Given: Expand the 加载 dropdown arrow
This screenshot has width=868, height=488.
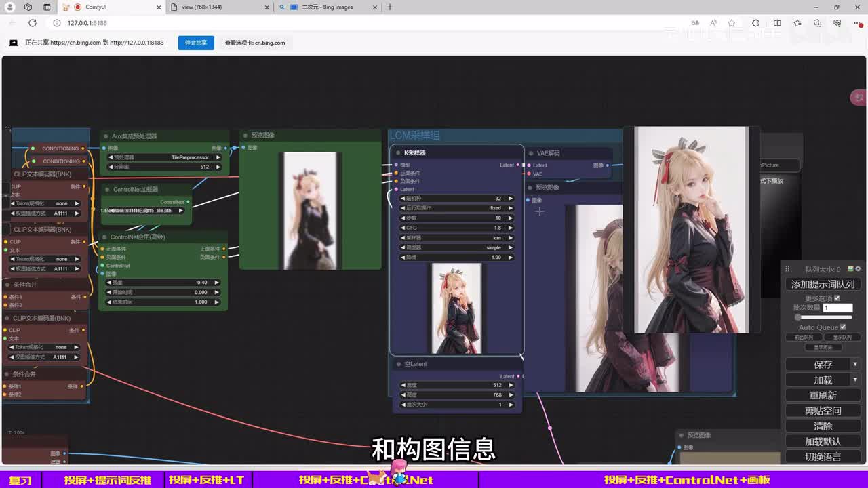Looking at the screenshot, I should tap(855, 380).
